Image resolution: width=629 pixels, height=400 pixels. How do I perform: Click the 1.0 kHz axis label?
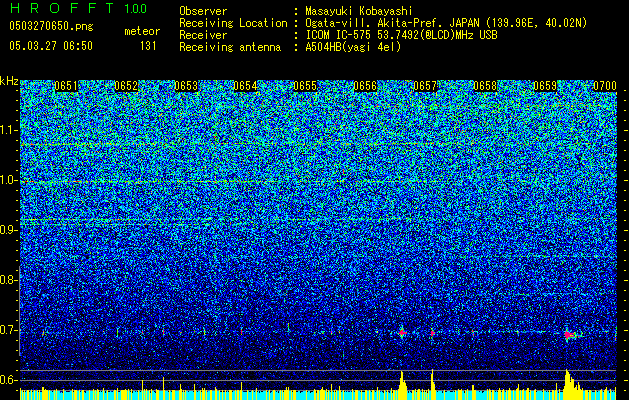coord(8,180)
